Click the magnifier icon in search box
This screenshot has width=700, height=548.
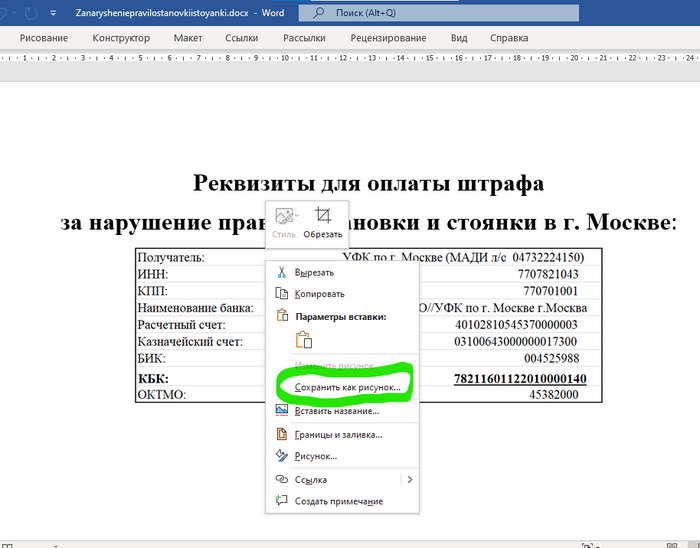coord(318,13)
